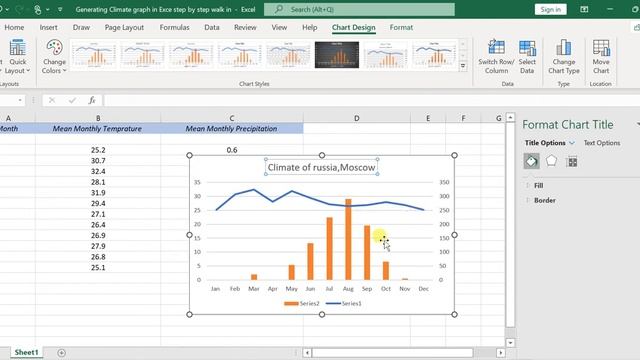
Task: Click the vertical scrollbar up arrow
Action: [x=510, y=118]
